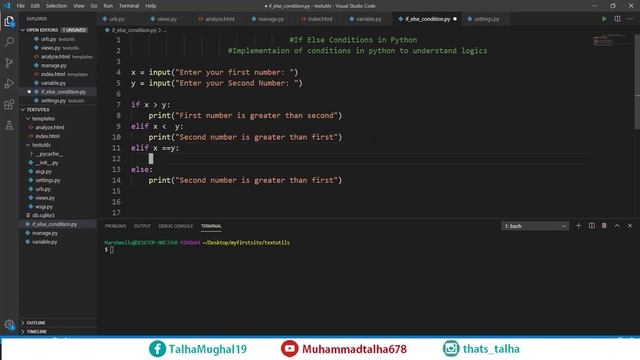This screenshot has height=360, width=640.
Task: Open index.html under templates folder
Action: tap(58, 136)
